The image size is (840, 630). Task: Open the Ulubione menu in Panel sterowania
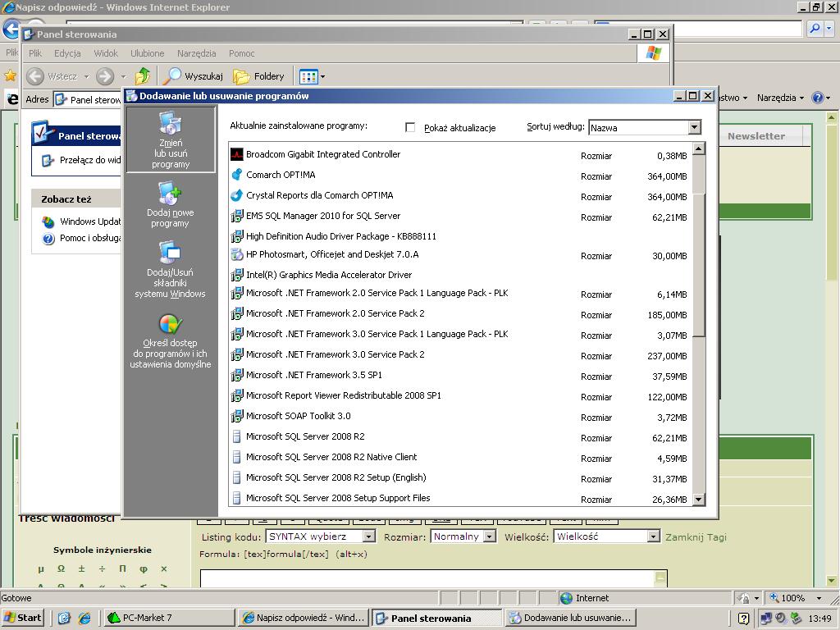(x=148, y=53)
